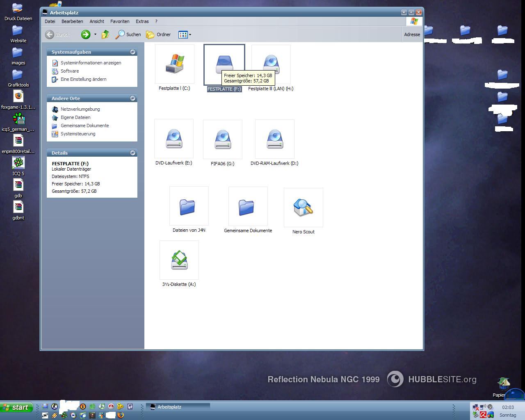The image size is (525, 420).
Task: Click the Adresse toolbar label
Action: coord(412,34)
